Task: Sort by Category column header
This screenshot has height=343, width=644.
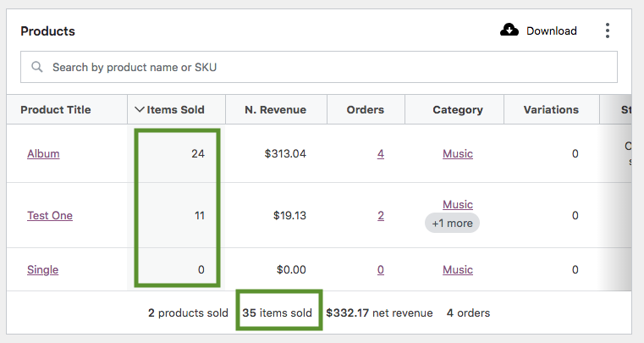Action: [458, 110]
